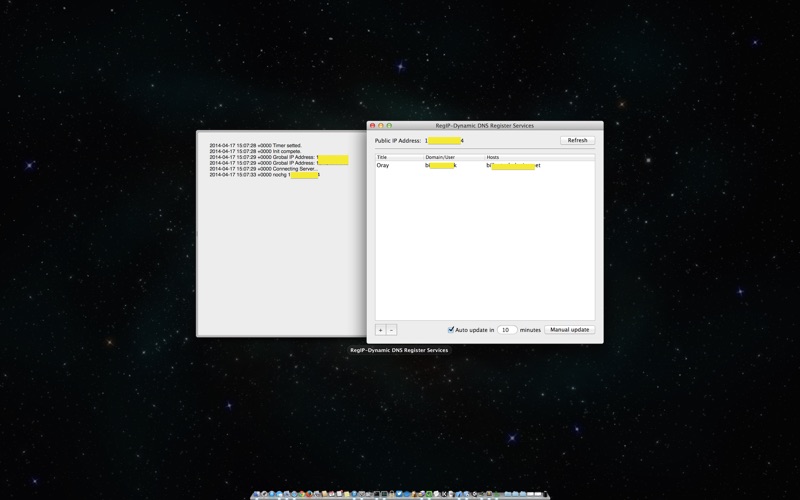Viewport: 800px width, 500px height.
Task: Toggle the Auto update checkbox
Action: pyautogui.click(x=451, y=330)
